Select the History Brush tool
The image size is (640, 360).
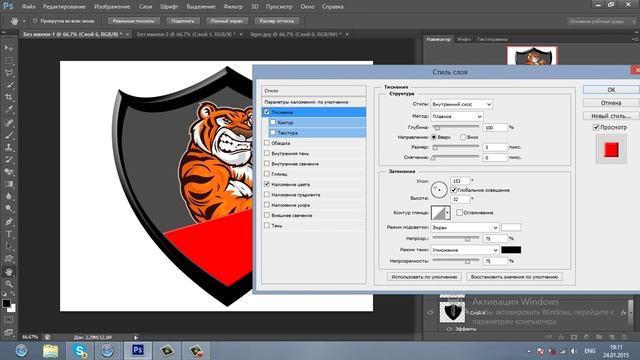(x=9, y=159)
